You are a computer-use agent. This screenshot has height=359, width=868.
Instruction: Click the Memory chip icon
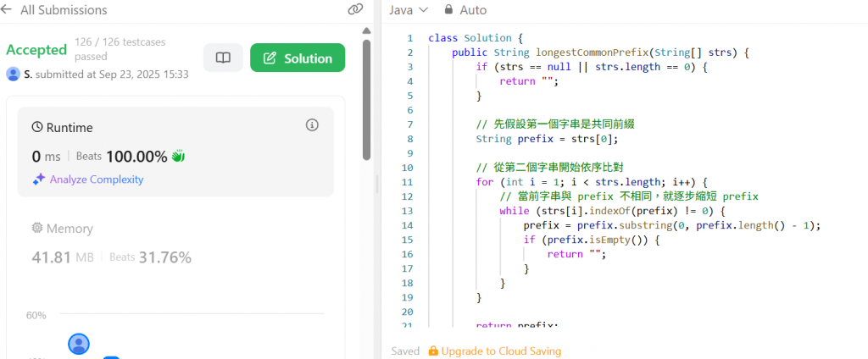(x=37, y=228)
